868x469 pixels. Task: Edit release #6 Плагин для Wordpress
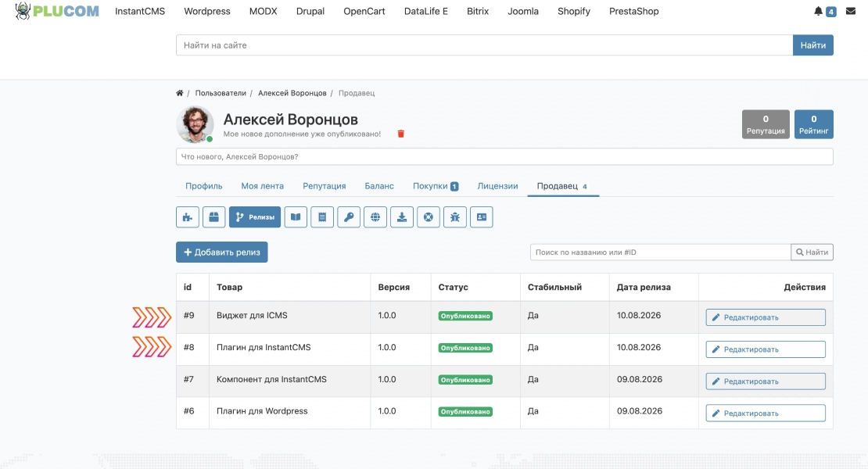[x=766, y=414]
